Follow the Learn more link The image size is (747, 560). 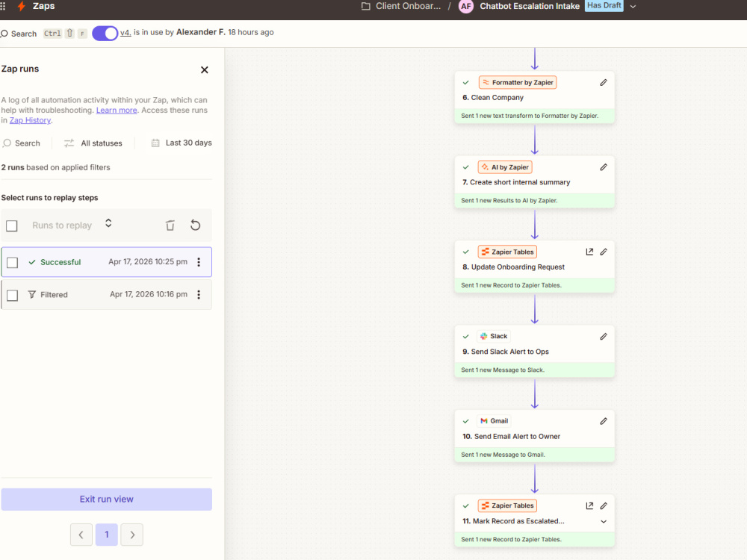pyautogui.click(x=117, y=110)
